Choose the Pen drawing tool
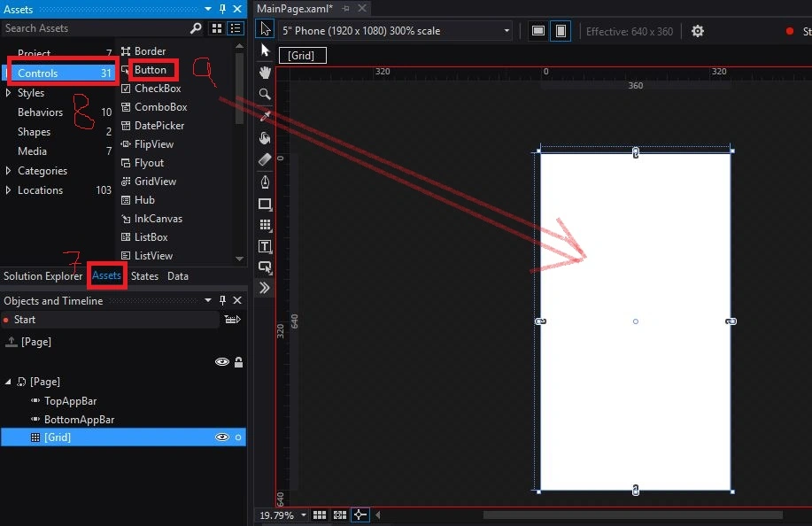This screenshot has height=526, width=812. click(265, 182)
